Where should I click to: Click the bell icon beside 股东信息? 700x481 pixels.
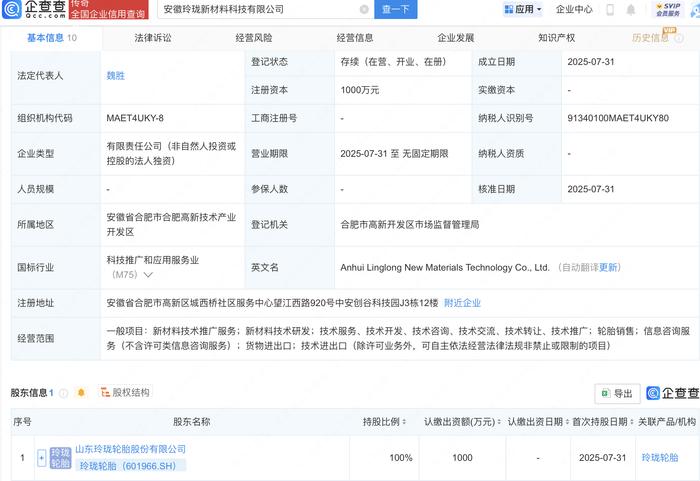pyautogui.click(x=81, y=393)
